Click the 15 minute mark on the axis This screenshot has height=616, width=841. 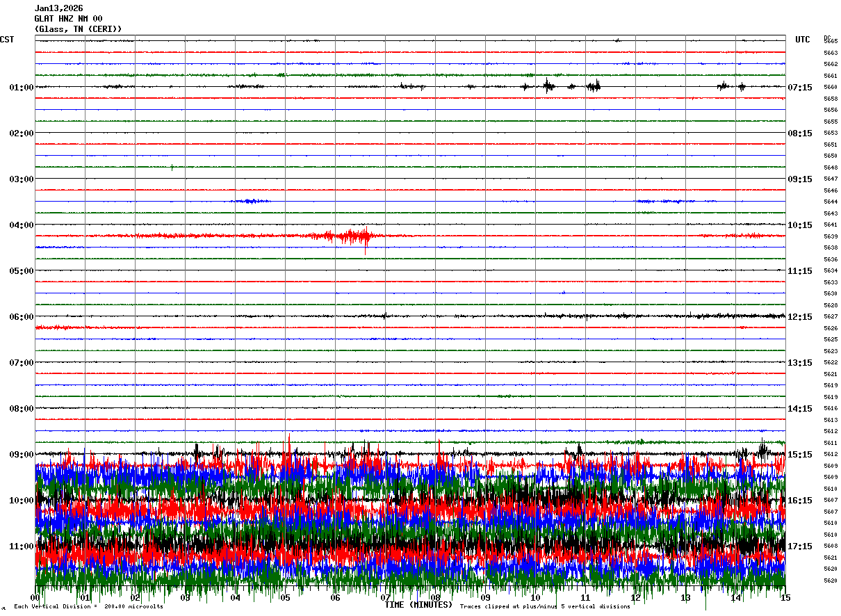785,598
